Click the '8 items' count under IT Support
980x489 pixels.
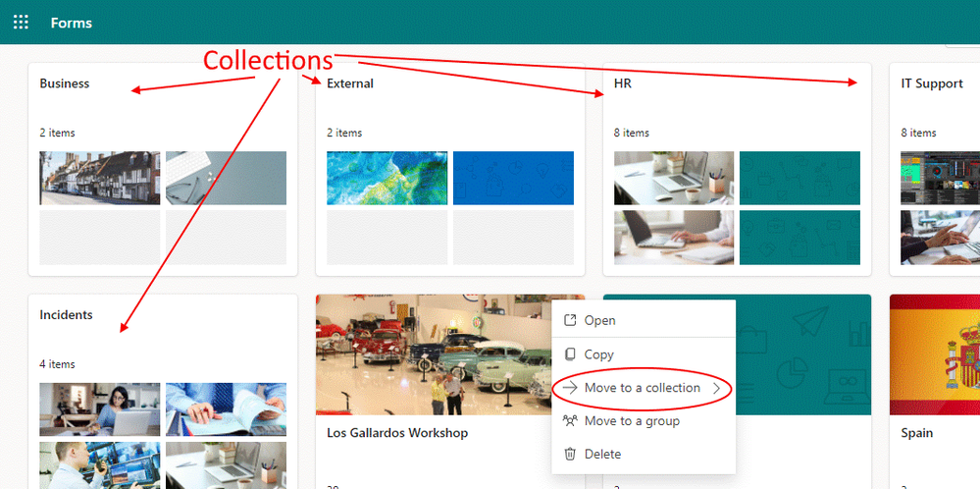tap(918, 133)
